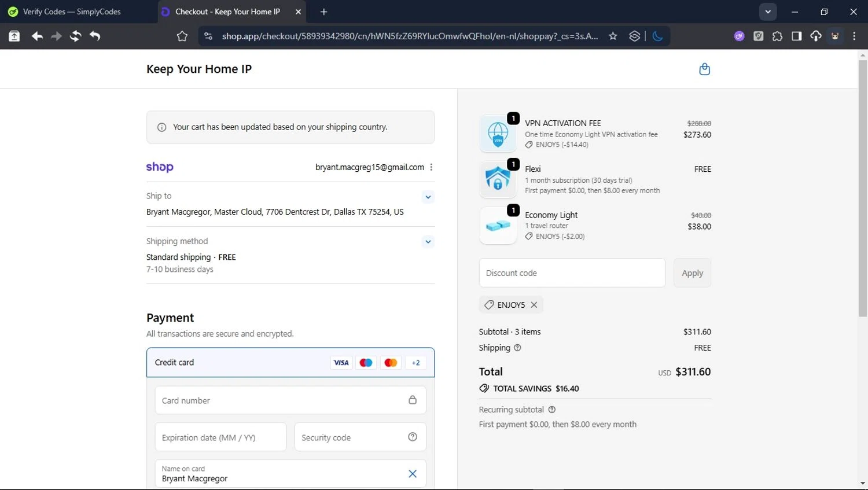The image size is (868, 490).
Task: Focus the Security code field
Action: click(x=361, y=437)
